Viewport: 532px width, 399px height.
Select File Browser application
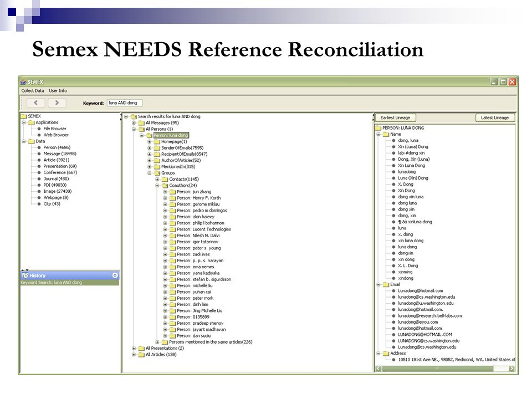pos(55,129)
